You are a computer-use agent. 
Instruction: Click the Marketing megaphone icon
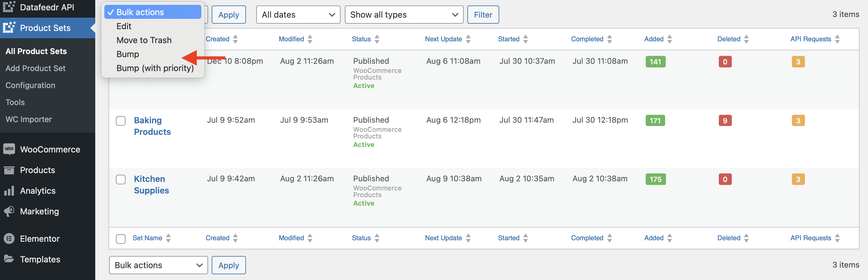coord(9,211)
